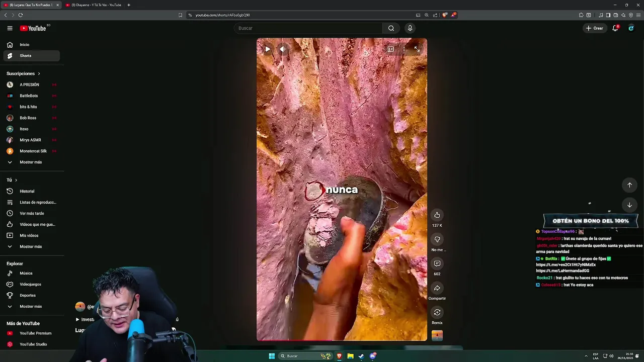Show hidden system tray icons
The height and width of the screenshot is (362, 644).
pos(586,356)
